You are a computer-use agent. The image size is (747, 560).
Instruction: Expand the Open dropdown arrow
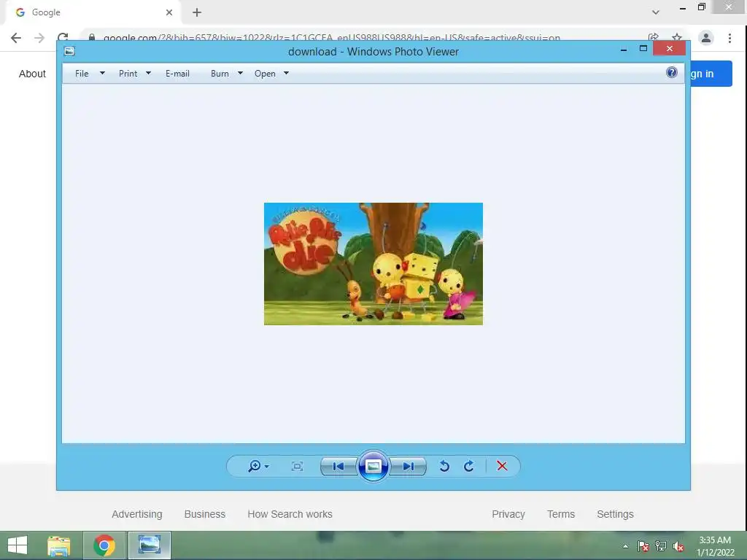pyautogui.click(x=286, y=74)
